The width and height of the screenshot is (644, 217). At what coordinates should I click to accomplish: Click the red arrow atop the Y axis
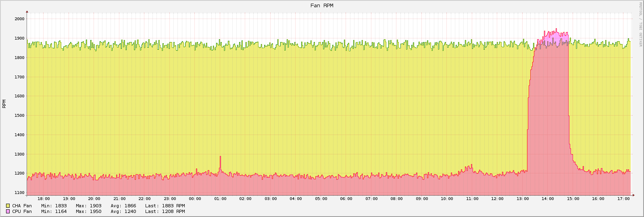point(27,12)
